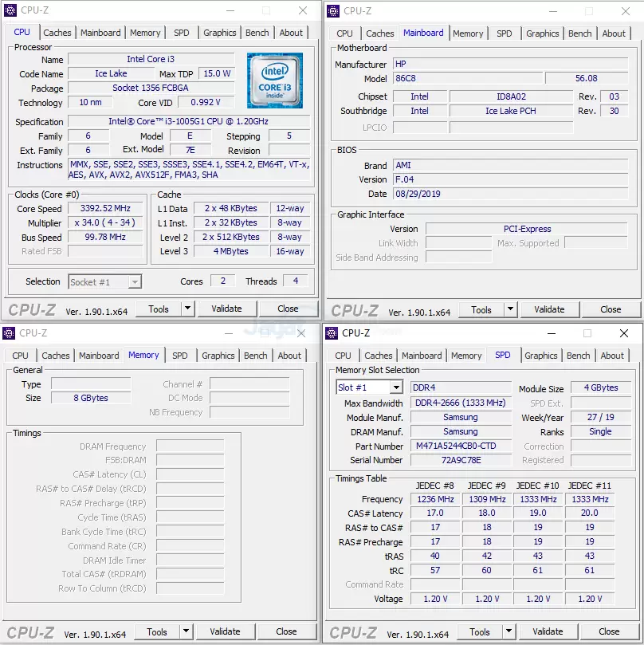The width and height of the screenshot is (644, 645).
Task: Click the Specification field showing i3-1005G1
Action: [188, 122]
